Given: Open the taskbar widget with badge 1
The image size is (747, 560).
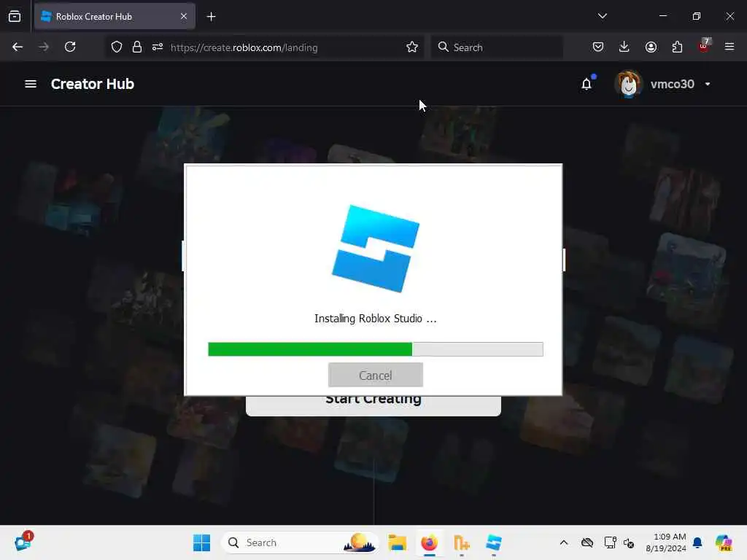Looking at the screenshot, I should (23, 542).
